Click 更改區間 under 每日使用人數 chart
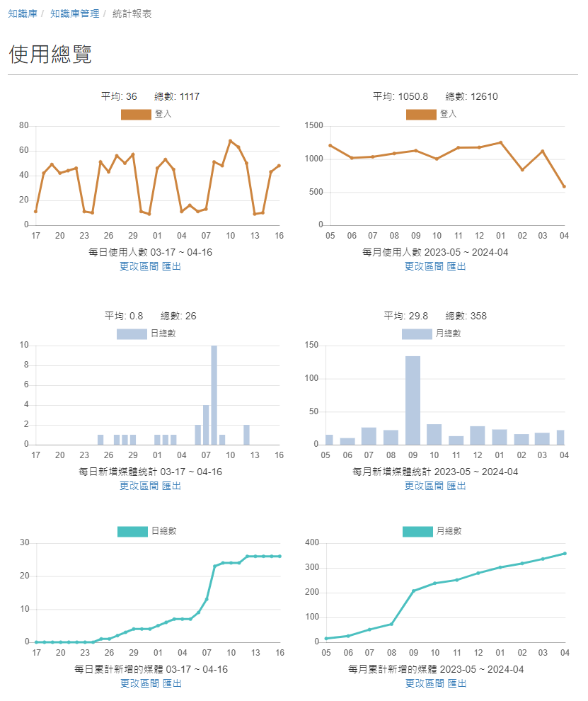The image size is (588, 701). (x=139, y=266)
